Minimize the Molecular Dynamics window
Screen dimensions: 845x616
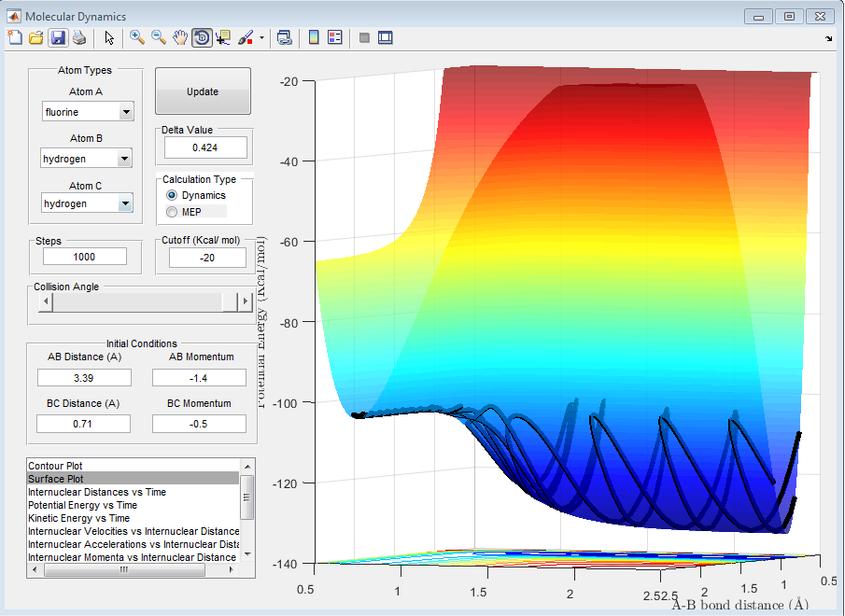pos(758,17)
